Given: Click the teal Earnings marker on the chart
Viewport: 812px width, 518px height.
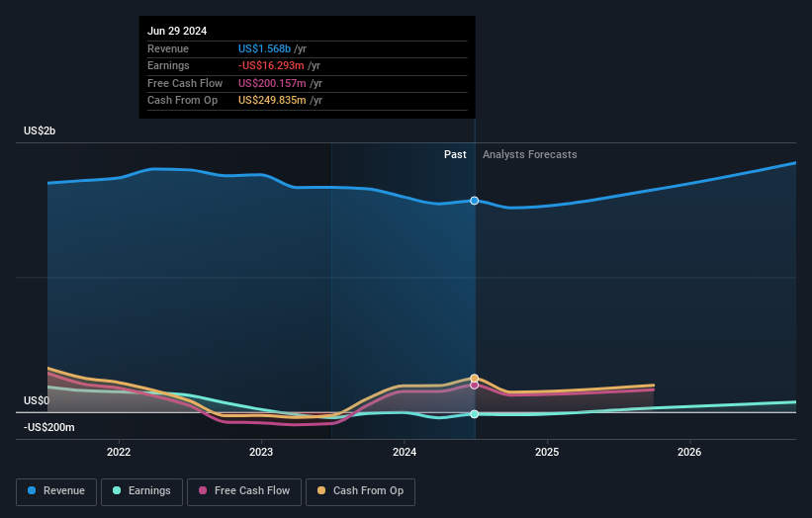Looking at the screenshot, I should 475,414.
